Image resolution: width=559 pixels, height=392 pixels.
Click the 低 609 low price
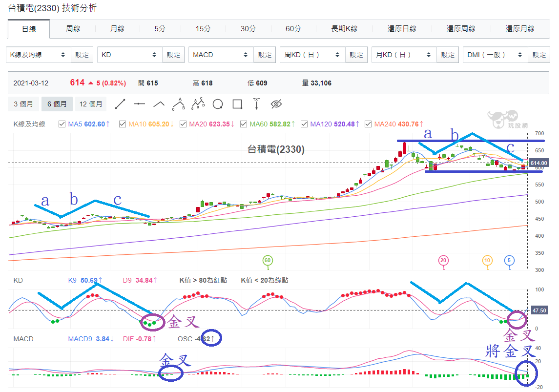point(257,83)
